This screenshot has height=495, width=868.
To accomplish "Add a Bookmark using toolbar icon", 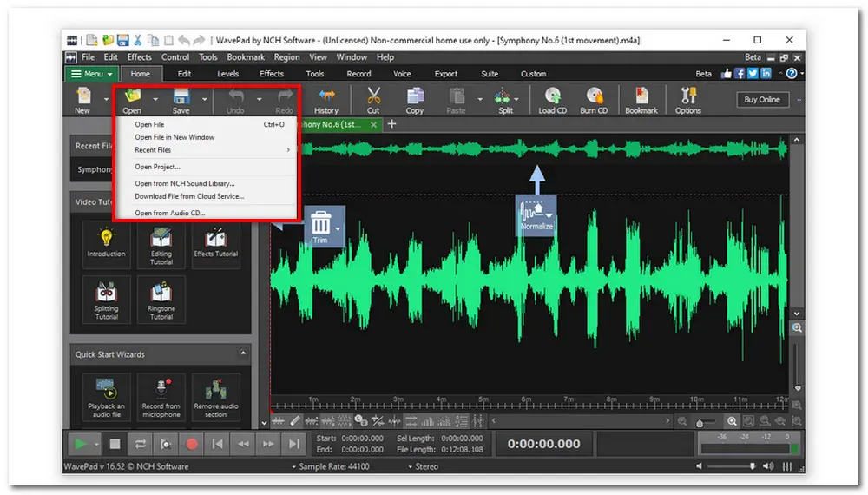I will [641, 100].
